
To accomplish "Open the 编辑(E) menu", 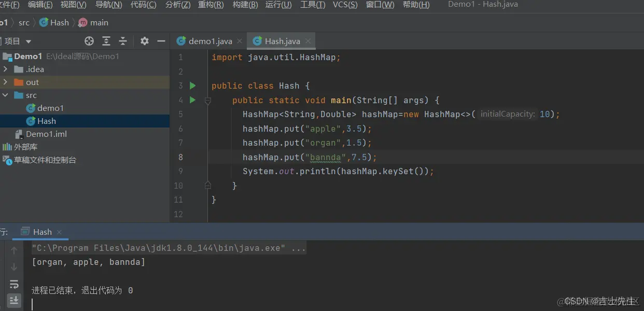I will pos(40,5).
